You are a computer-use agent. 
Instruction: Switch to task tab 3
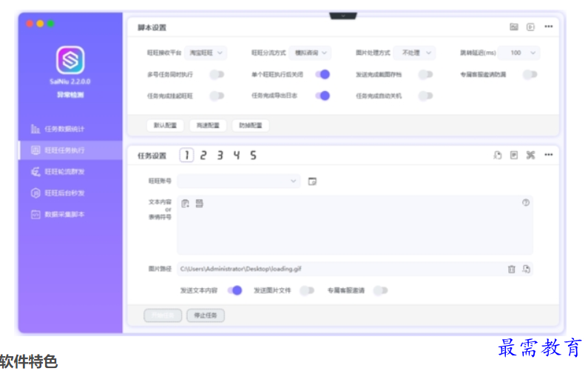(x=220, y=155)
